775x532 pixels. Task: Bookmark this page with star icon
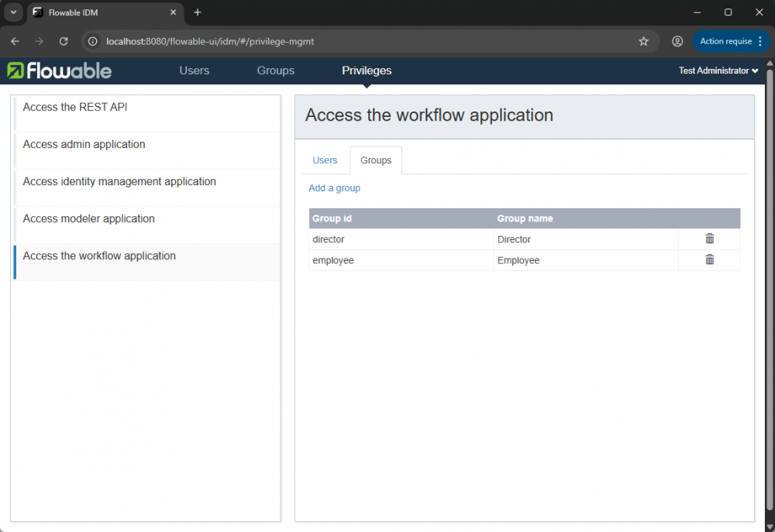coord(643,42)
